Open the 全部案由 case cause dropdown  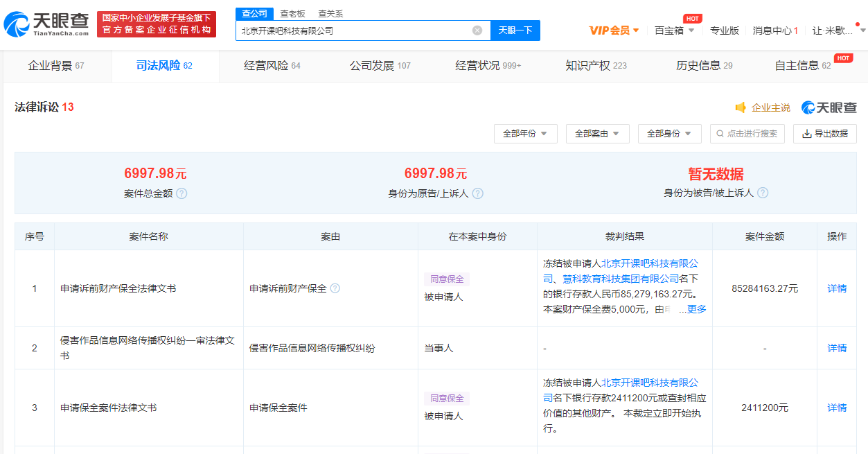click(597, 134)
